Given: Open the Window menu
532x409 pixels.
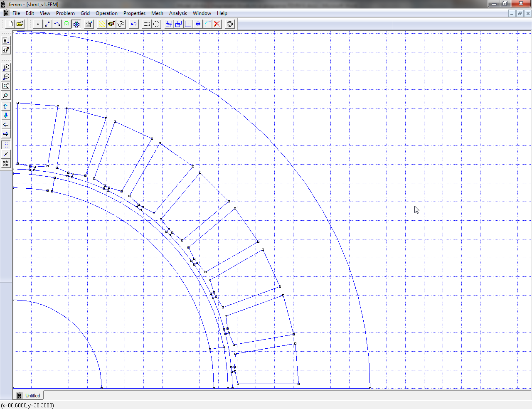Looking at the screenshot, I should point(202,13).
